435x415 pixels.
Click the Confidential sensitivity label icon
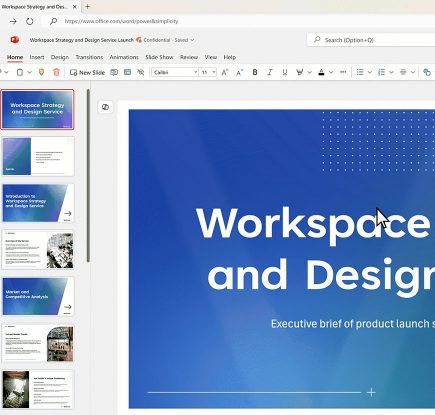click(x=139, y=40)
